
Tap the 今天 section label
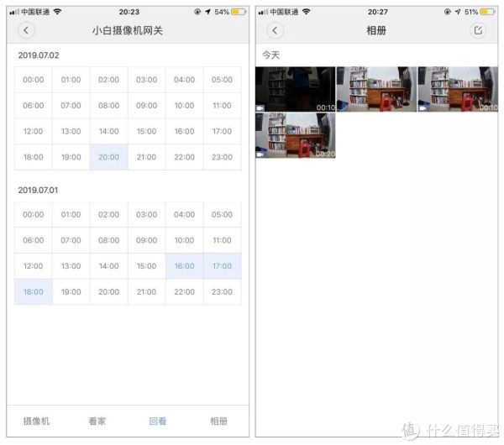tap(270, 55)
